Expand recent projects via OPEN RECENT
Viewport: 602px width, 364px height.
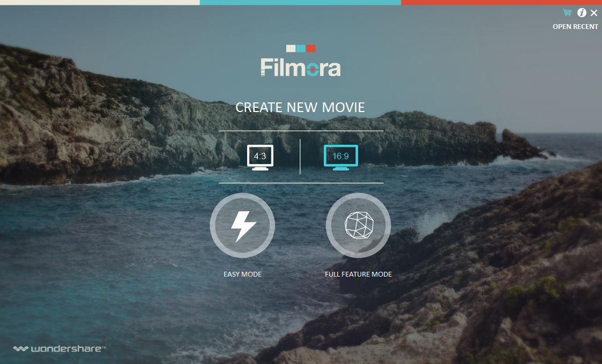click(575, 26)
